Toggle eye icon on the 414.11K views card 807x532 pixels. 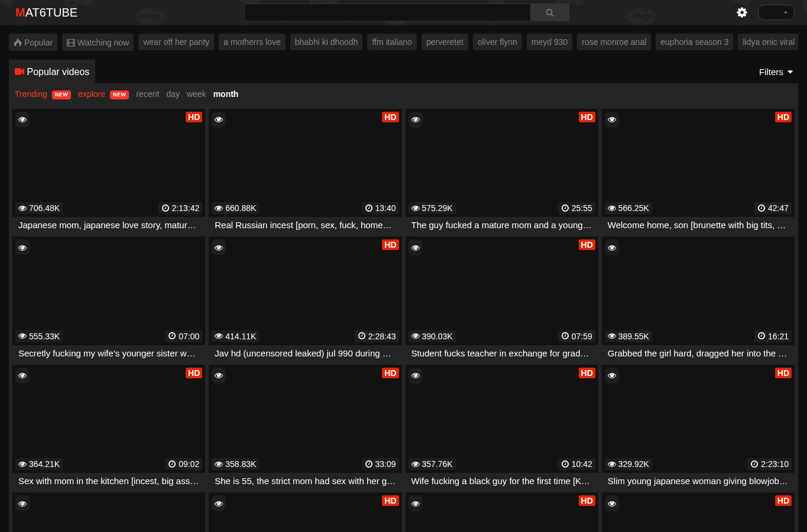(x=219, y=248)
